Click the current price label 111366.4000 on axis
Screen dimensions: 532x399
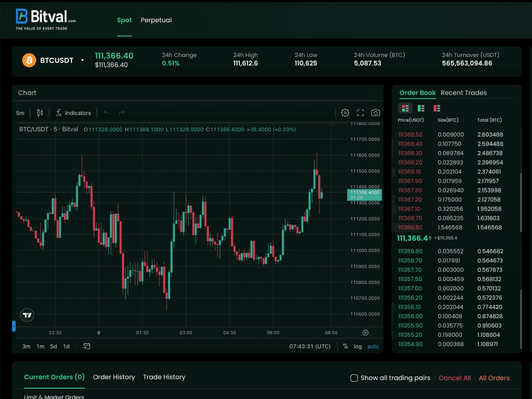pyautogui.click(x=364, y=195)
